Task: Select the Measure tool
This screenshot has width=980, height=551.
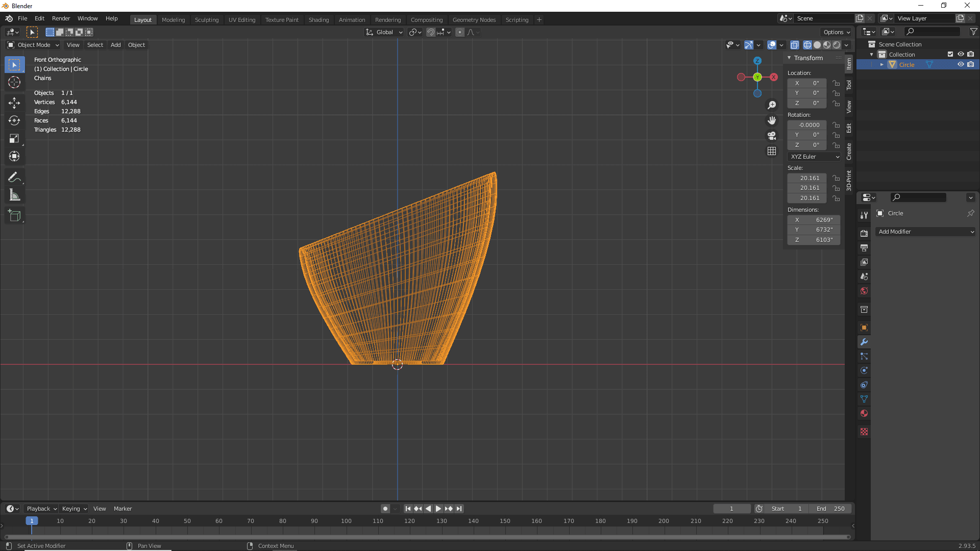Action: tap(14, 195)
